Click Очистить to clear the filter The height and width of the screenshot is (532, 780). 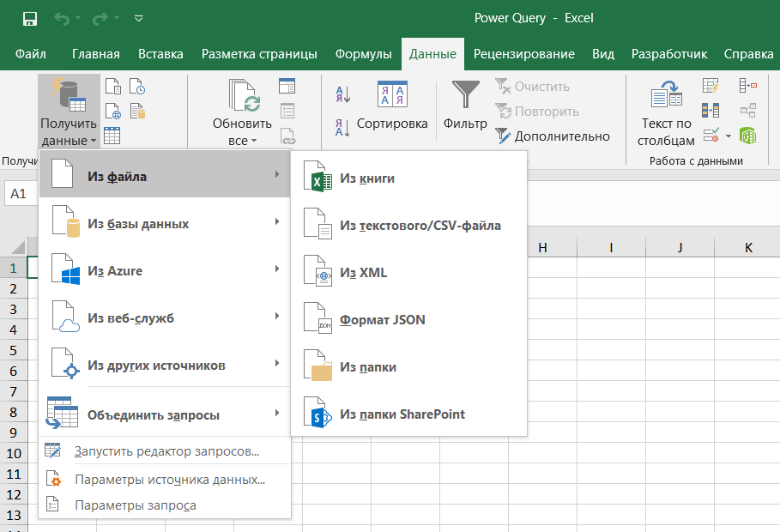[x=532, y=87]
